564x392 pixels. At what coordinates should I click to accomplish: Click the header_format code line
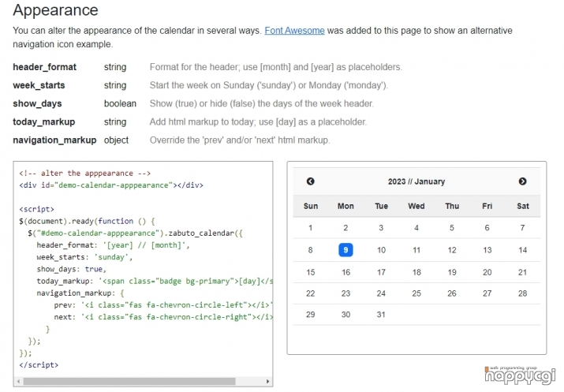tap(113, 245)
